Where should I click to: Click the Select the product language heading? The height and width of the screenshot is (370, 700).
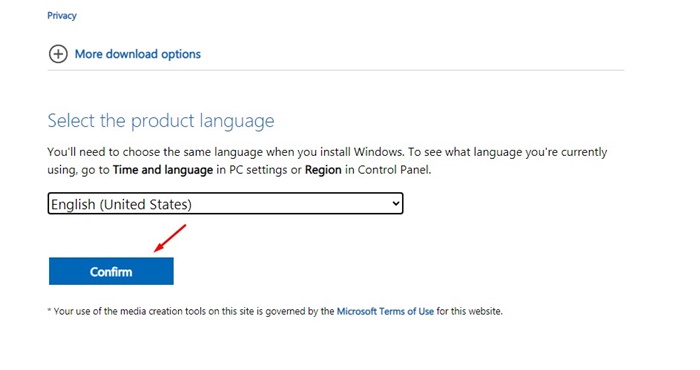161,121
